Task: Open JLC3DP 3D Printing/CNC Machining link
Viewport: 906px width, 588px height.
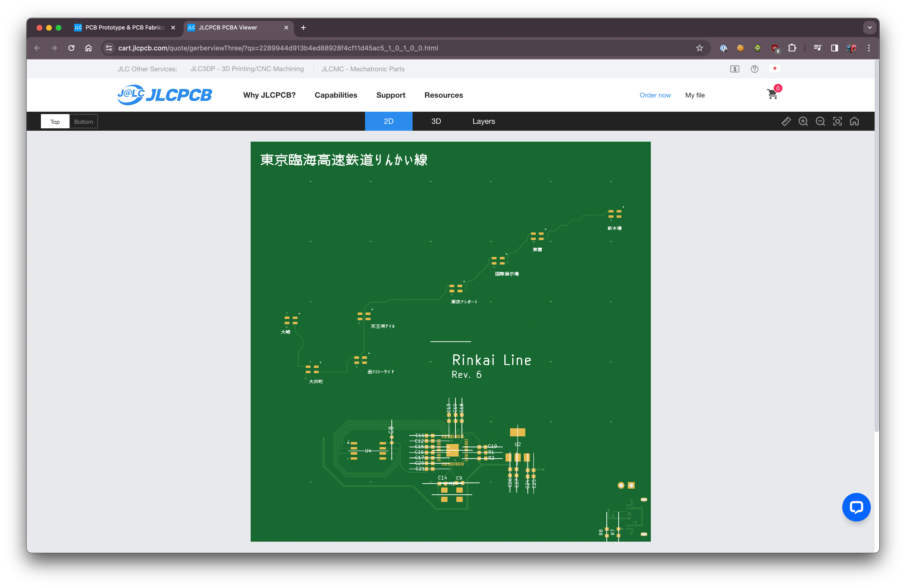Action: click(247, 69)
